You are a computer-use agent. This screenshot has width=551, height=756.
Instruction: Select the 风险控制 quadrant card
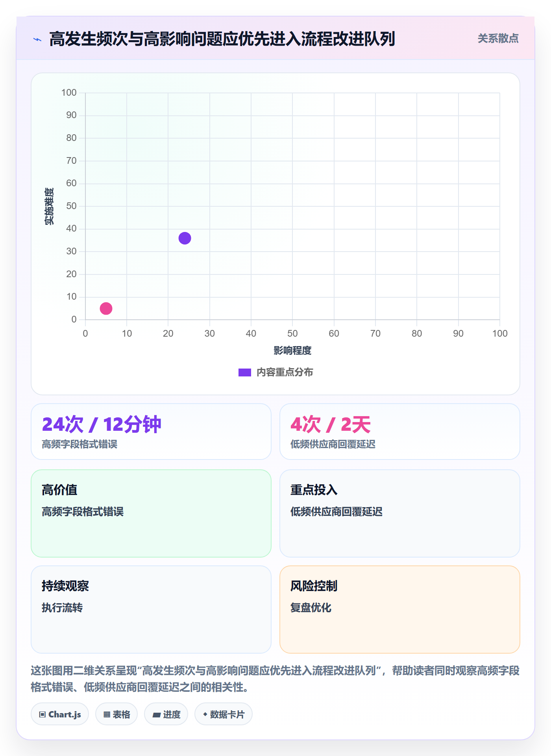point(400,610)
